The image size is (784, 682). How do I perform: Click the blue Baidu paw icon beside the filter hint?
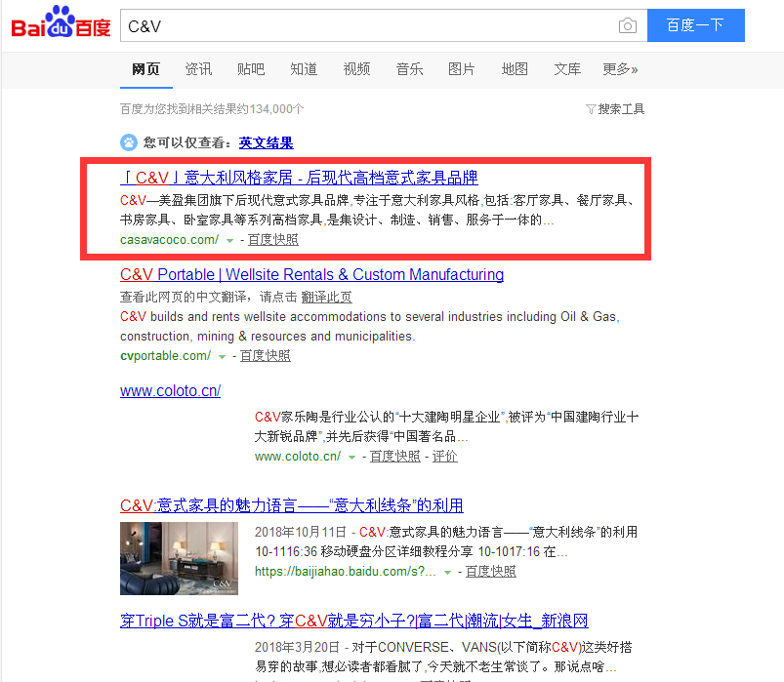tap(129, 142)
